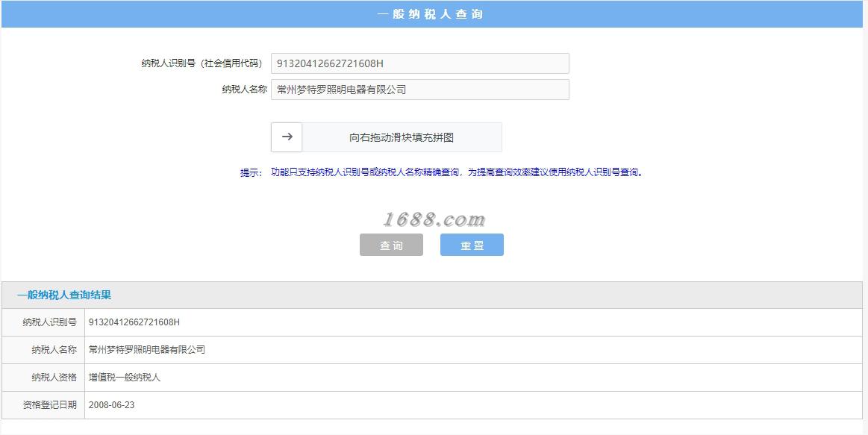The width and height of the screenshot is (868, 435).
Task: Select the 纳税人识别号（社会信用代码）form label
Action: [202, 63]
